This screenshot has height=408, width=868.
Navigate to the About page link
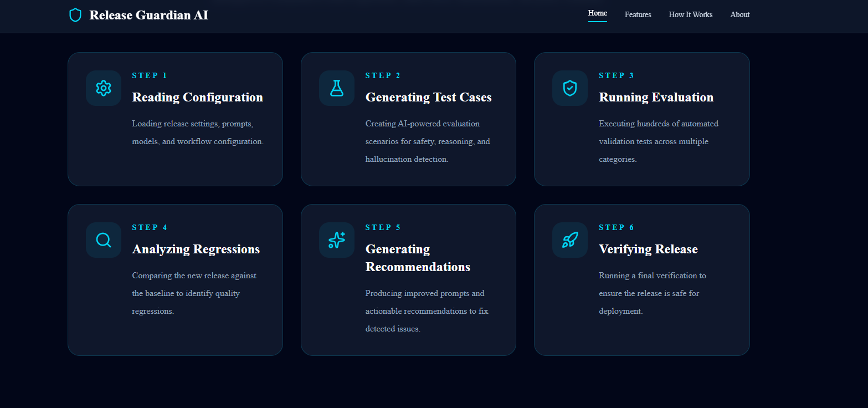[740, 15]
